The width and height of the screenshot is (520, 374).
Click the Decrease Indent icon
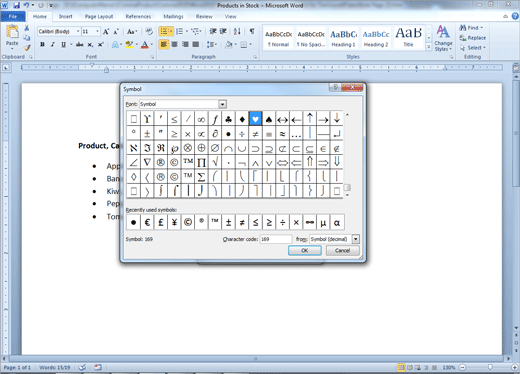pos(213,32)
